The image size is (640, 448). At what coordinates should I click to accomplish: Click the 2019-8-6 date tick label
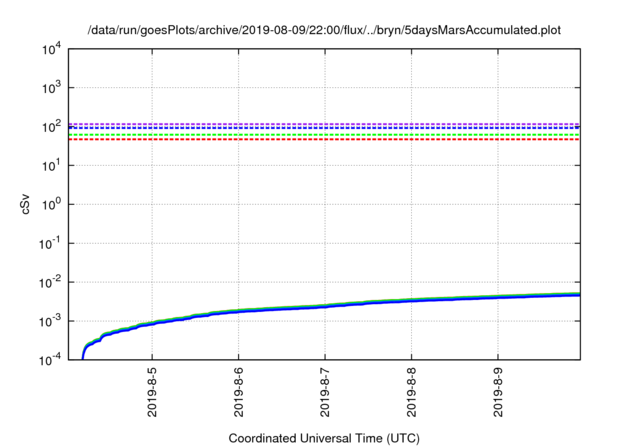tap(239, 392)
